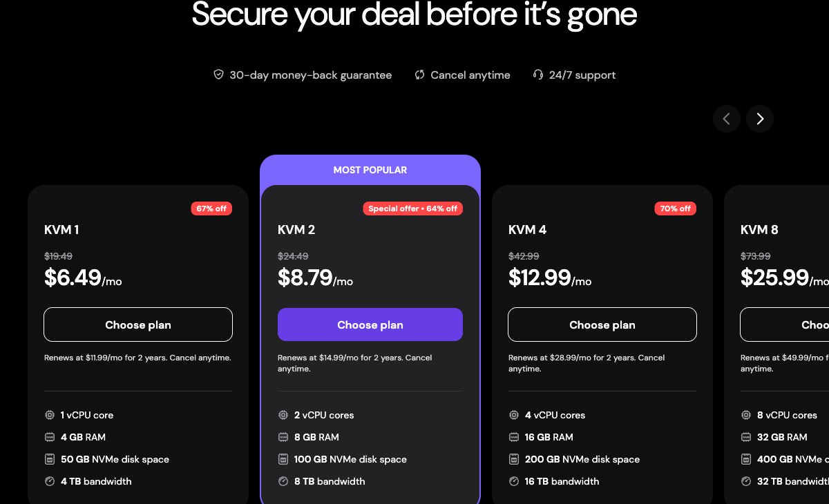Click the KVM 8 vCPU cores icon

[x=746, y=415]
